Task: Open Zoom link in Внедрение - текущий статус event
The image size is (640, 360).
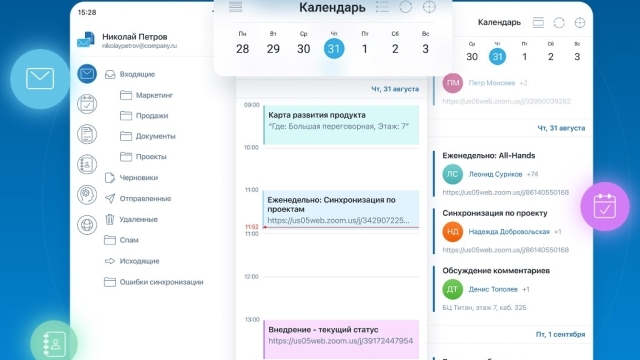Action: coord(340,341)
